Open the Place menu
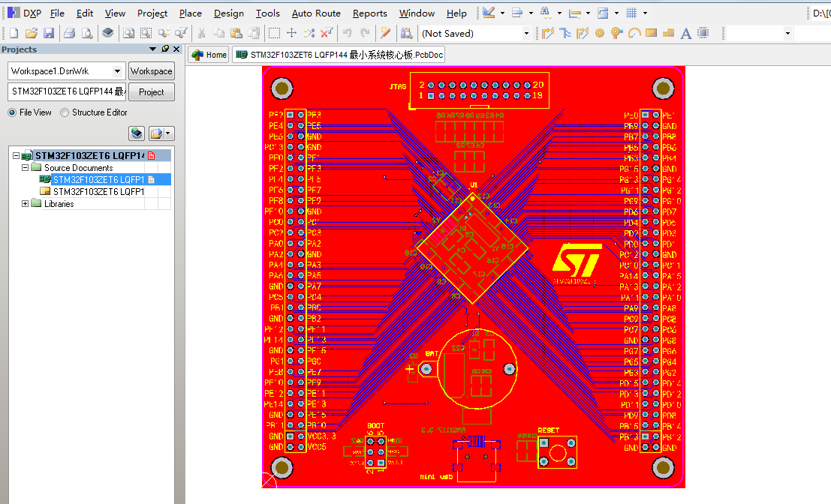Viewport: 831px width, 504px height. coord(190,13)
